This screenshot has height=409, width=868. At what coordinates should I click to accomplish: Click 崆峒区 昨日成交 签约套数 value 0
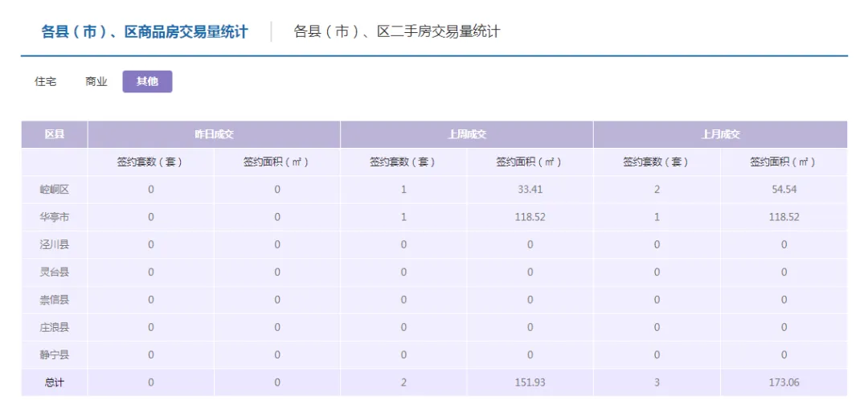pyautogui.click(x=150, y=190)
